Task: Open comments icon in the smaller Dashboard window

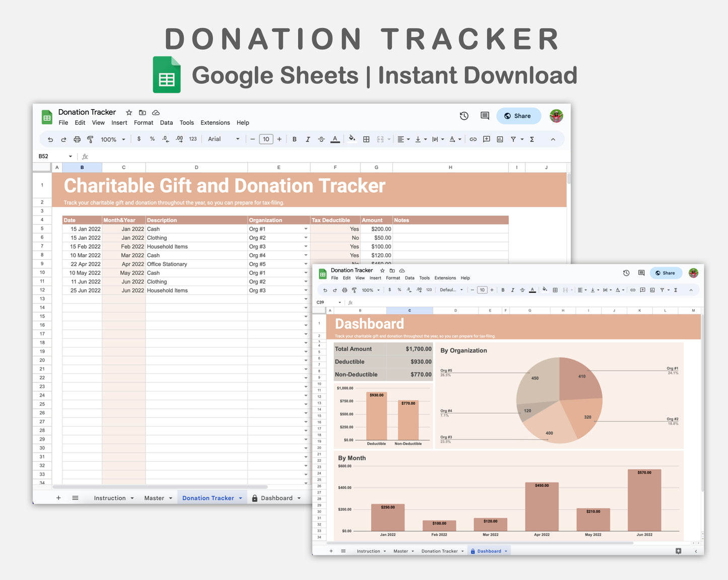Action: [x=641, y=273]
